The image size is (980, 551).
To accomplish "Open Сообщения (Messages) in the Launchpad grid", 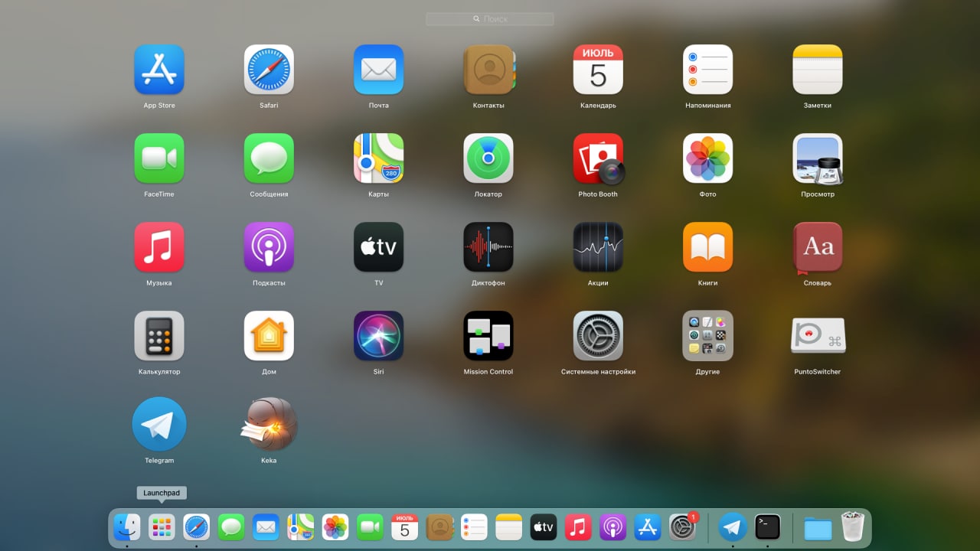I will [x=269, y=158].
